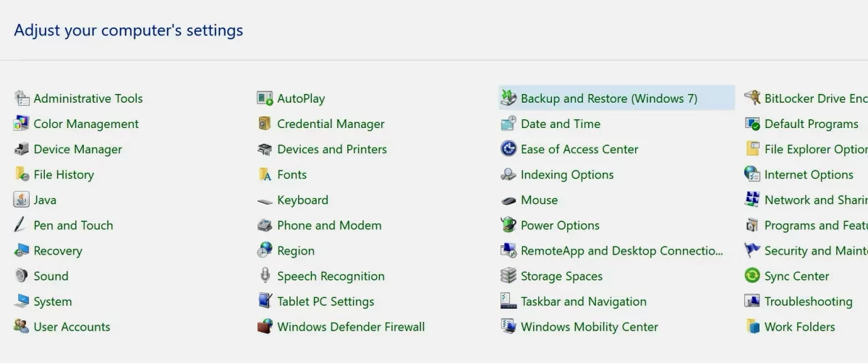Open Tablet PC Settings

(325, 302)
